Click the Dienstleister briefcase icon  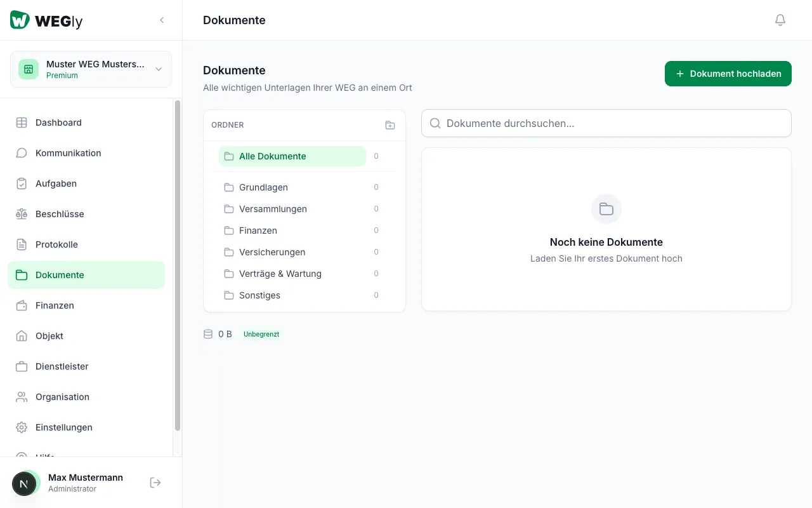22,366
